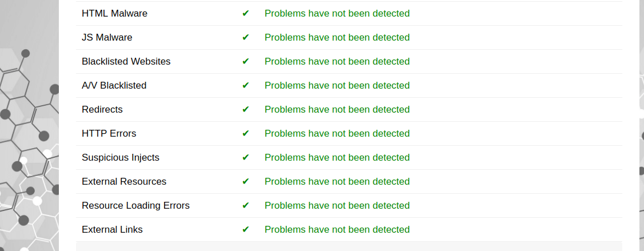Click the Blacklisted Websites label
Screen dimensions: 644x251
tap(126, 62)
